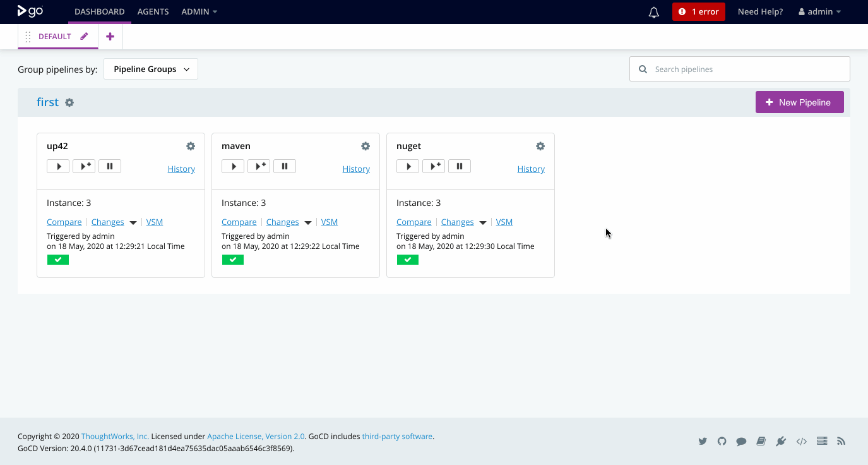Open the documentation book footer icon

coord(761,441)
